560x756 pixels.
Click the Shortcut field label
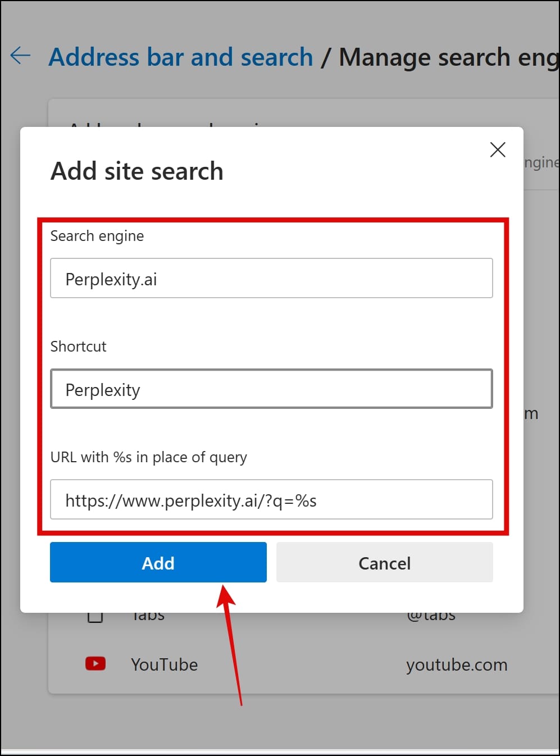tap(78, 346)
